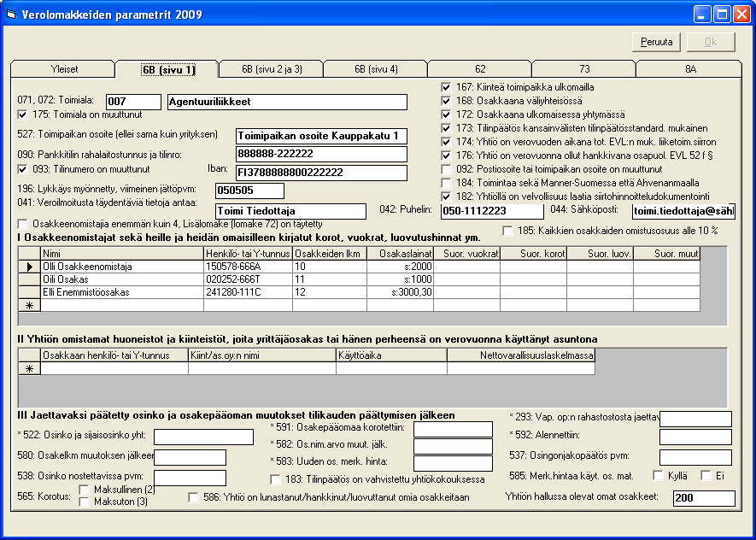Click the 150578-666A tunnus cell
This screenshot has width=756, height=540.
249,267
